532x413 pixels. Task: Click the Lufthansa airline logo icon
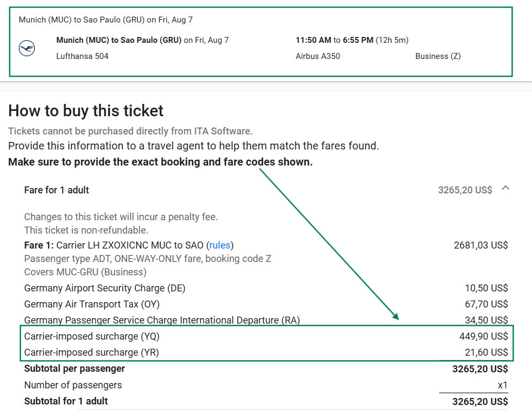pos(27,48)
